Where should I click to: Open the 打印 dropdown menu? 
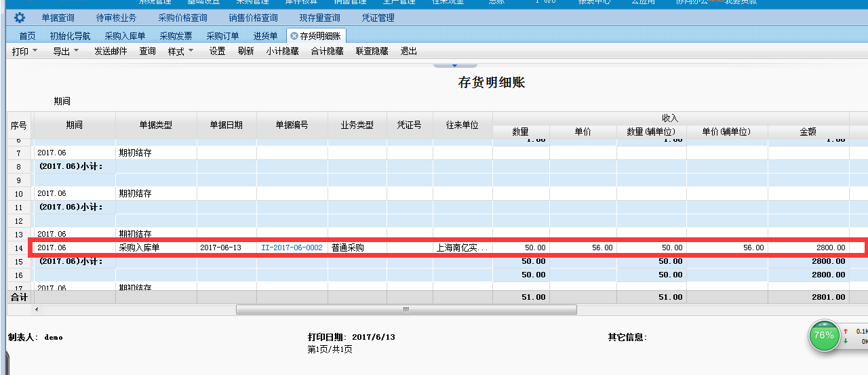click(x=25, y=52)
